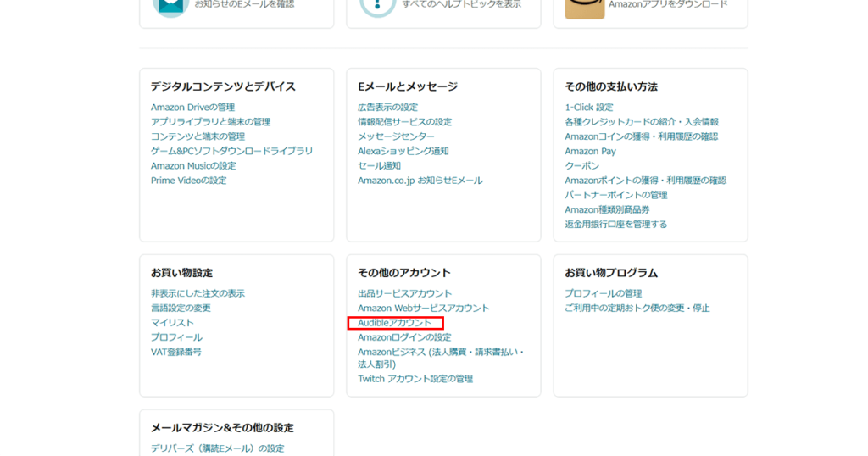Click その他の支払い方法 heading
The height and width of the screenshot is (456, 868).
611,86
